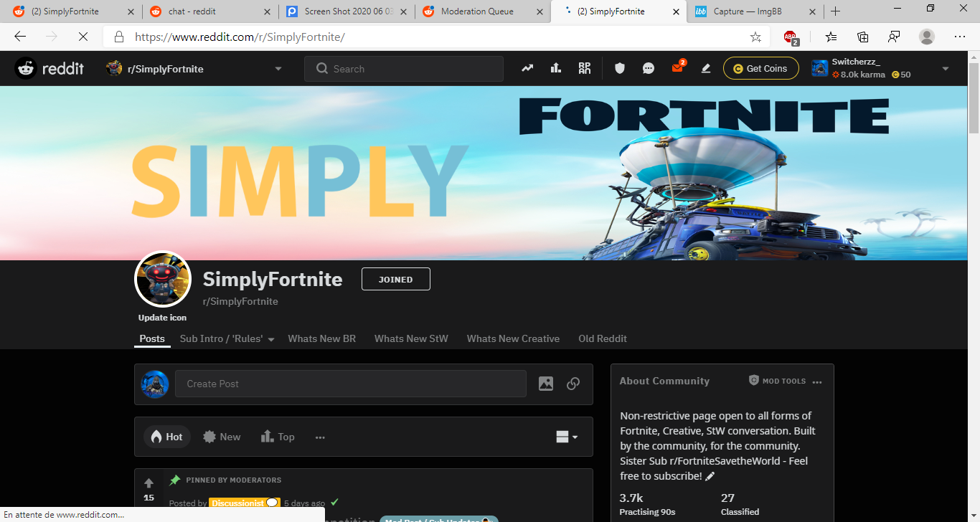Expand the Sub Intro / 'Rules' dropdown
Viewport: 980px width, 522px height.
click(x=227, y=338)
